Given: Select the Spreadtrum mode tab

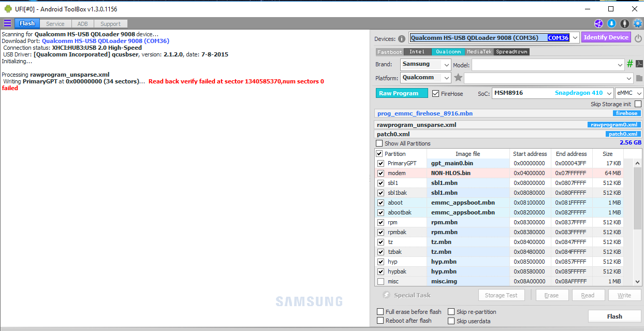Looking at the screenshot, I should 511,52.
